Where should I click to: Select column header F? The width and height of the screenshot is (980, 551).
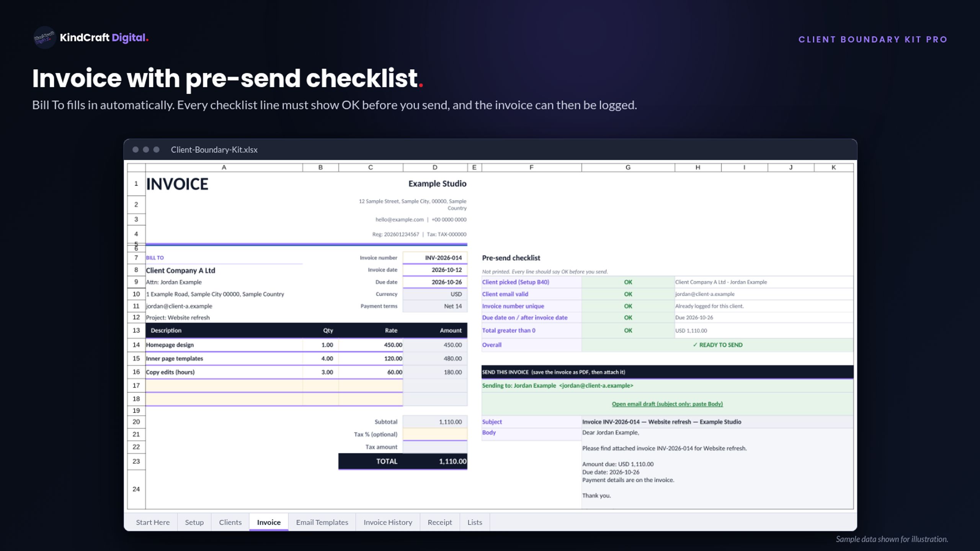click(531, 167)
